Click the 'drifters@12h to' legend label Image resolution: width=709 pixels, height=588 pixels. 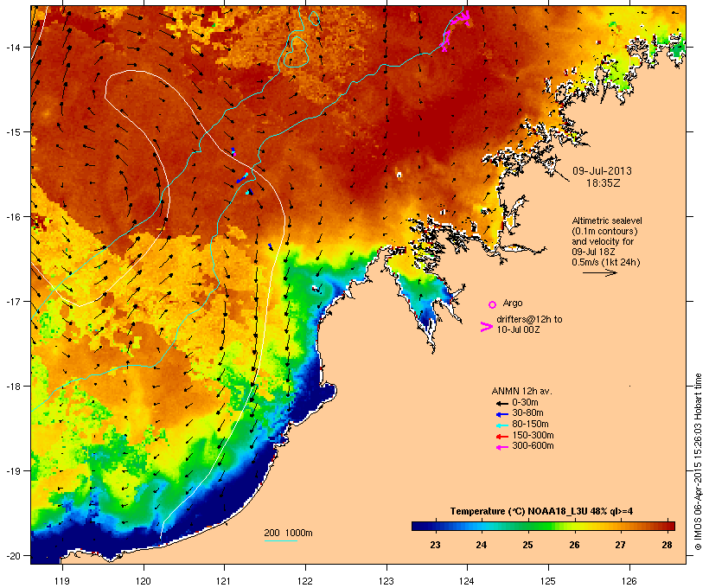tap(529, 319)
